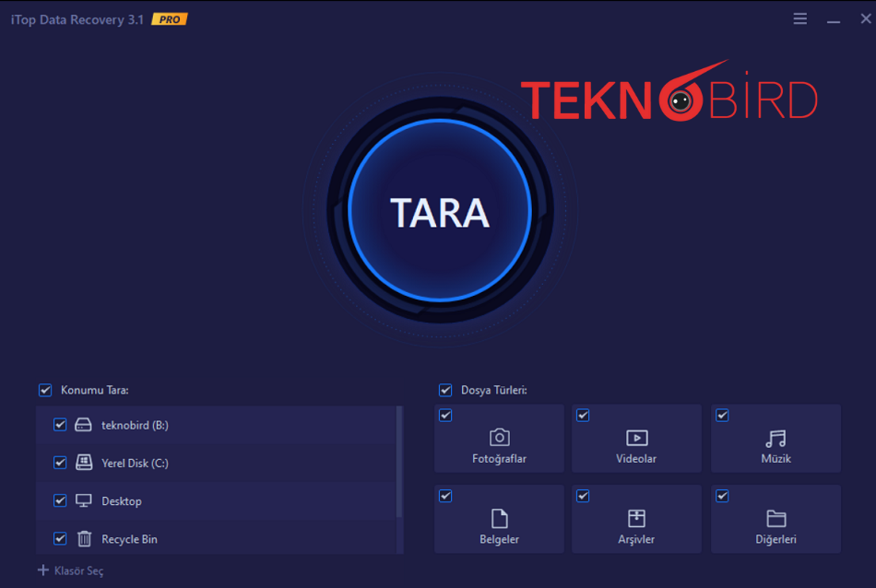Click the Müzik label
The height and width of the screenshot is (588, 876).
[776, 458]
